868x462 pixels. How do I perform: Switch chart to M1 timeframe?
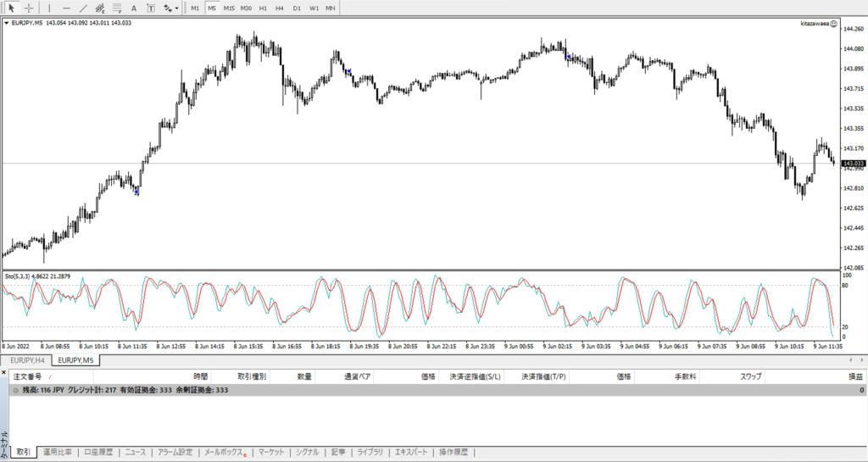(x=195, y=8)
